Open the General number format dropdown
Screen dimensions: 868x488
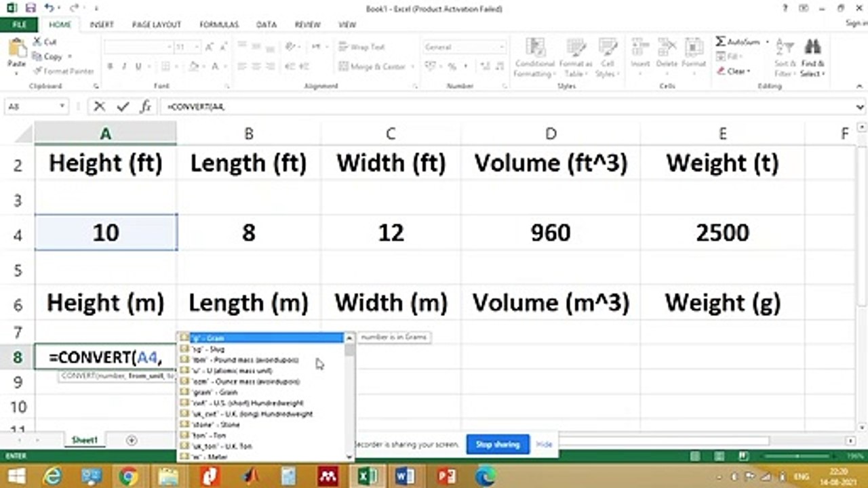coord(502,47)
